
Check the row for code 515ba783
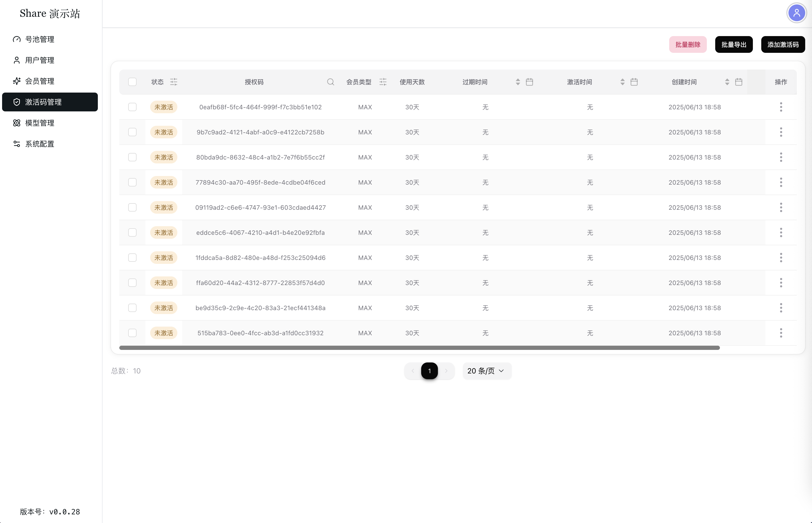coord(133,333)
